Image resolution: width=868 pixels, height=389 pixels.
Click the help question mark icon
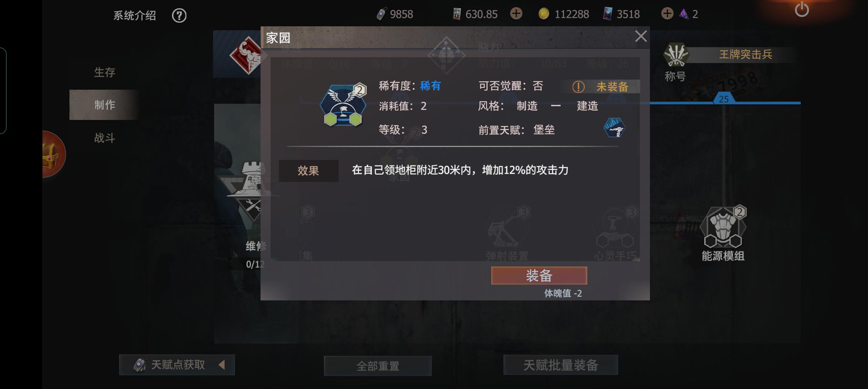pyautogui.click(x=179, y=15)
